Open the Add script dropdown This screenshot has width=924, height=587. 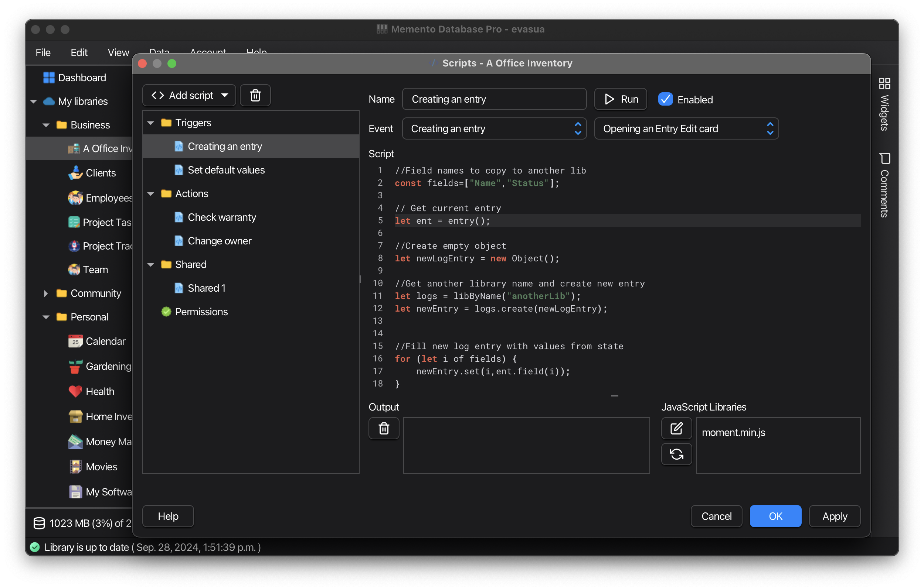pyautogui.click(x=189, y=95)
